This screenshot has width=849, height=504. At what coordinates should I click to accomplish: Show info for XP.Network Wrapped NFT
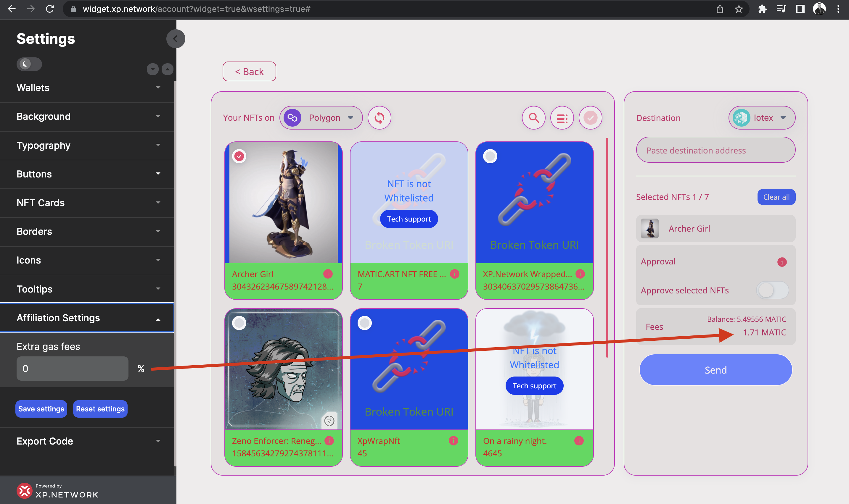point(580,274)
